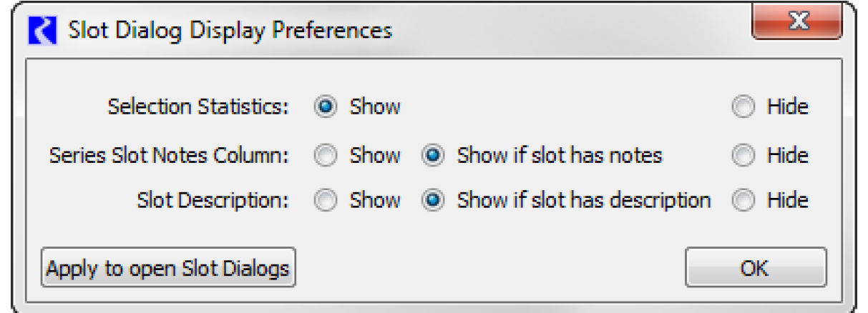This screenshot has height=313, width=868.
Task: Click the 'Show if slot has description' text
Action: click(x=584, y=201)
